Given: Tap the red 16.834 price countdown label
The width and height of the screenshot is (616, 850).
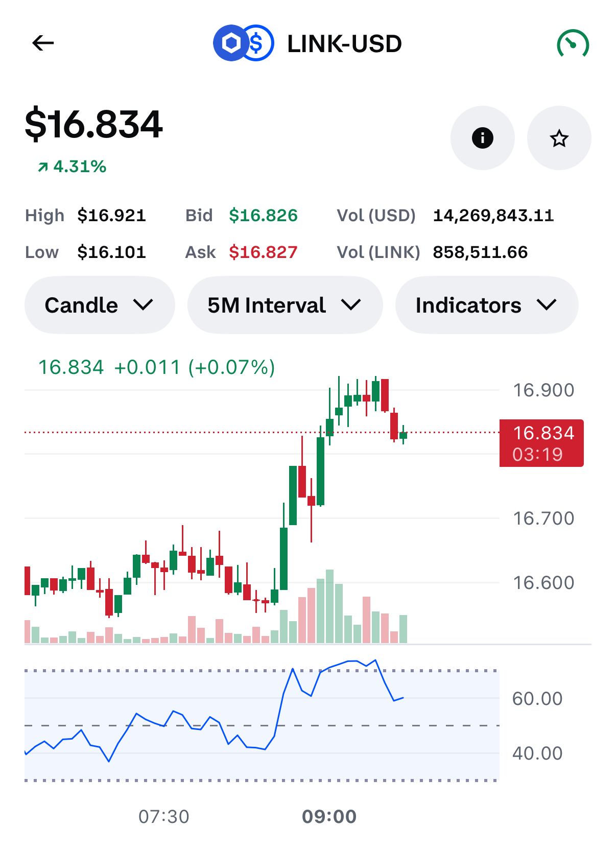Looking at the screenshot, I should [x=541, y=443].
